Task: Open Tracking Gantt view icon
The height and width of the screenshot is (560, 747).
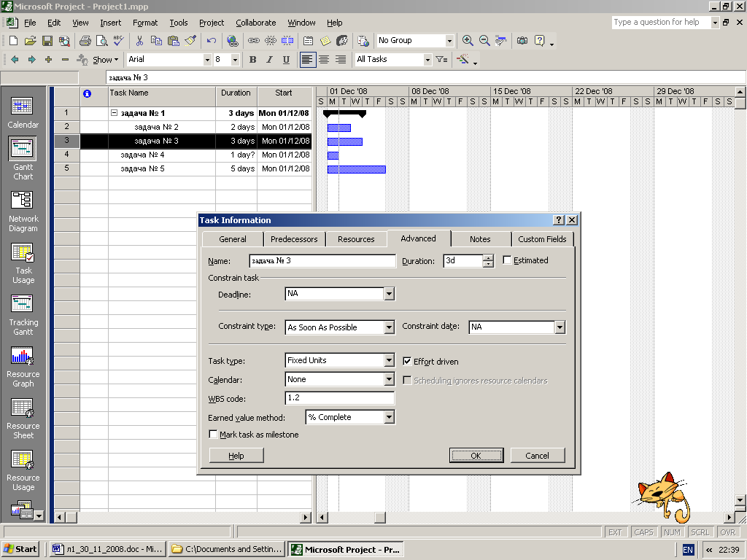Action: (23, 315)
